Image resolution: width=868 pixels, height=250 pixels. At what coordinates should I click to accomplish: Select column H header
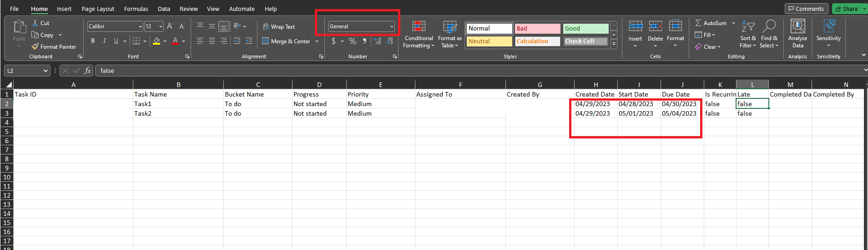tap(595, 85)
